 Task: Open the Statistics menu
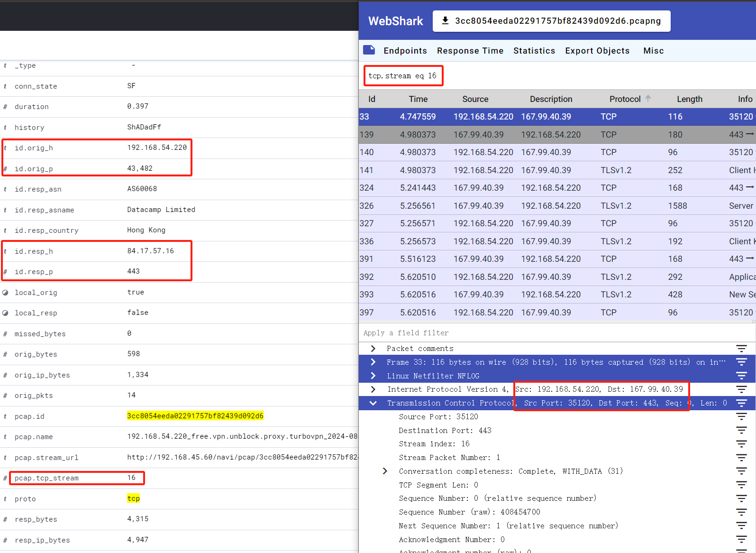point(534,51)
